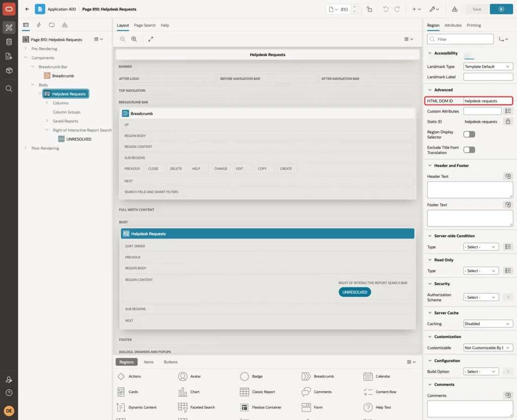517x420 pixels.
Task: Click the lock icon beside Static ID
Action: tap(508, 122)
